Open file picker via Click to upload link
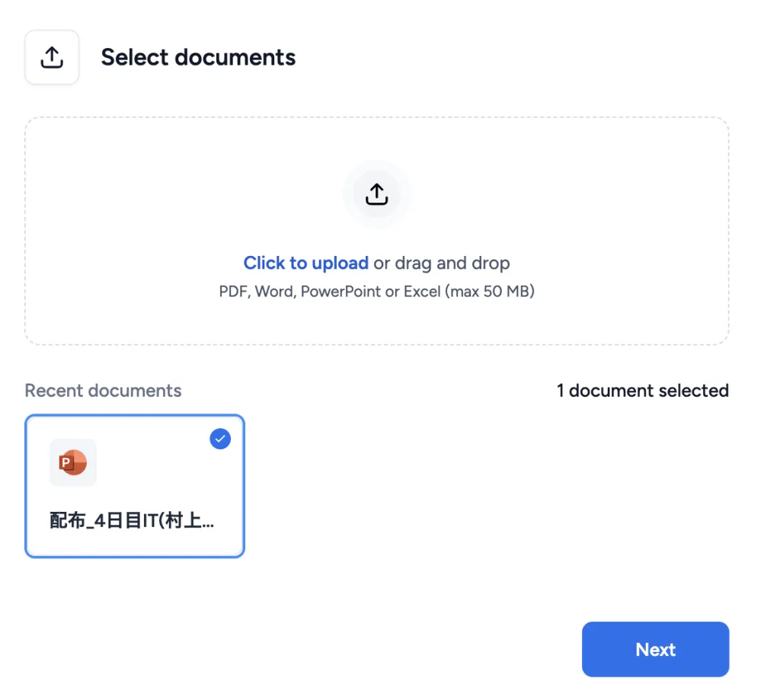 305,264
